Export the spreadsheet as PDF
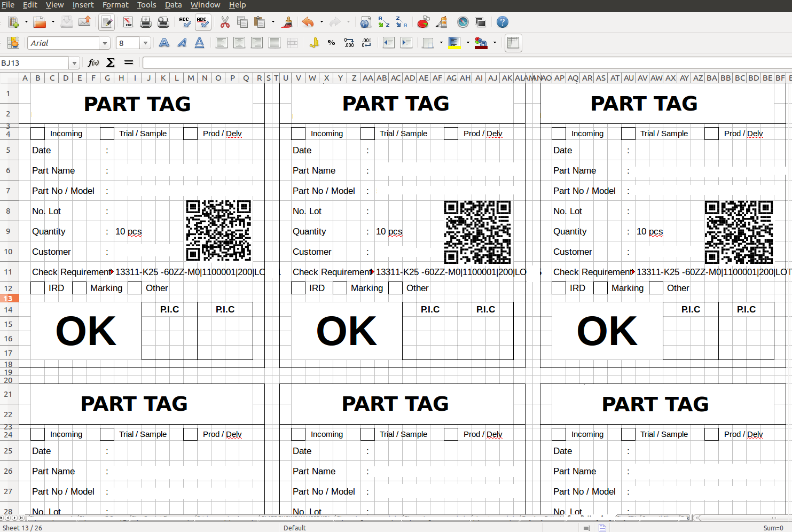This screenshot has height=532, width=792. pyautogui.click(x=129, y=22)
